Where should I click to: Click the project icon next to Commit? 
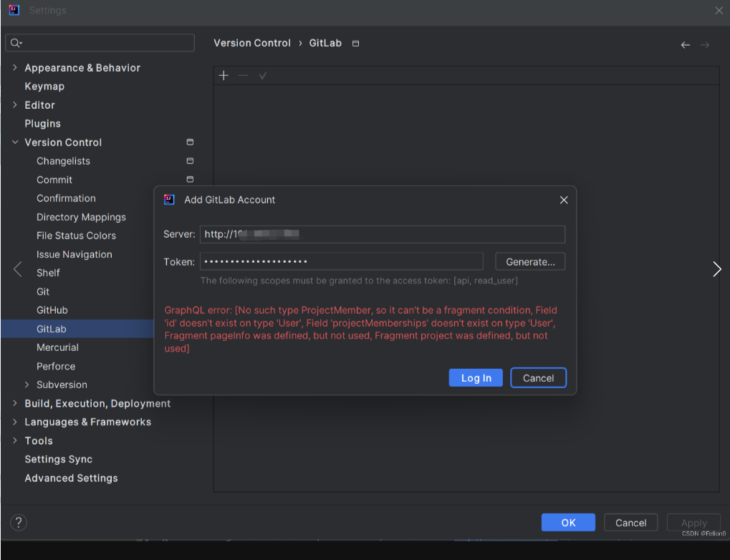click(x=190, y=179)
